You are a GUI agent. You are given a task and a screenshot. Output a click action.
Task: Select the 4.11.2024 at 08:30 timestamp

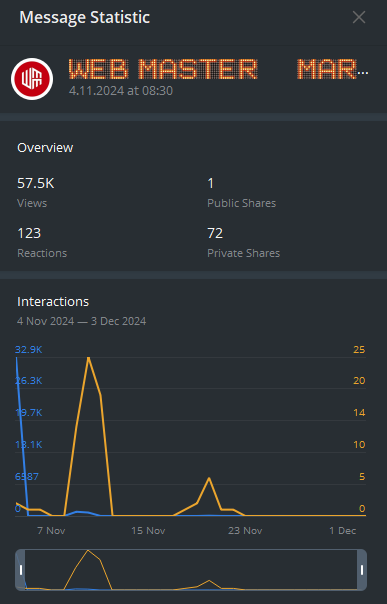[x=121, y=91]
